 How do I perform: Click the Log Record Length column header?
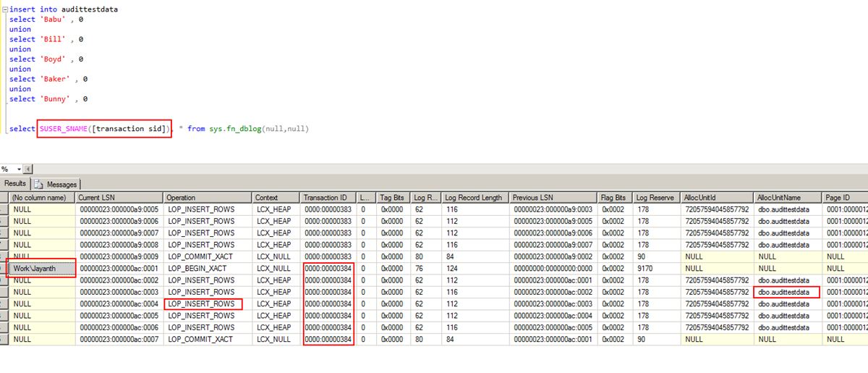(475, 197)
